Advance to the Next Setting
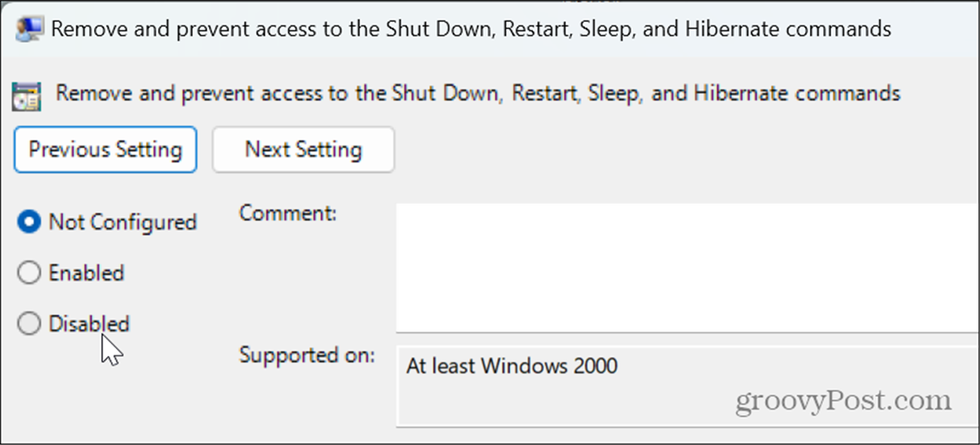 304,149
